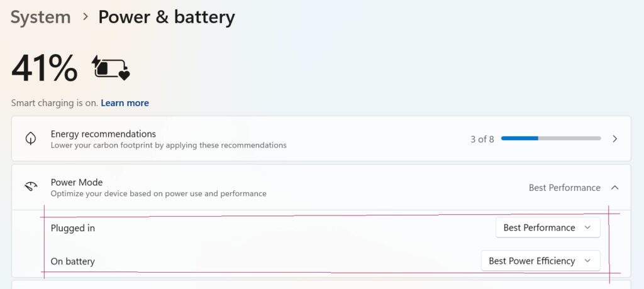Select the Energy recommendations title
This screenshot has height=289, width=644.
tap(103, 134)
